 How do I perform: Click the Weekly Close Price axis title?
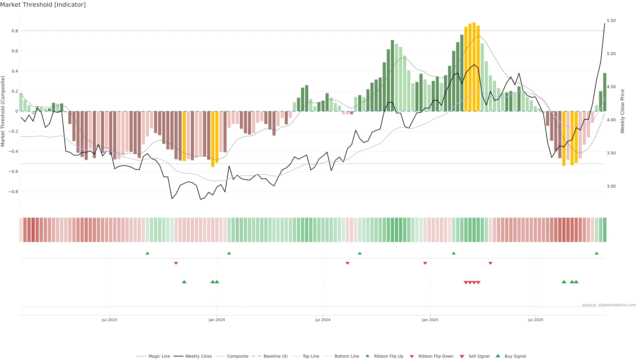point(623,111)
